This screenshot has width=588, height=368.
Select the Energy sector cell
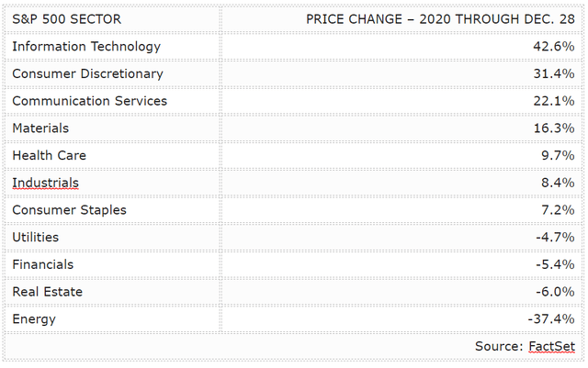coord(34,319)
